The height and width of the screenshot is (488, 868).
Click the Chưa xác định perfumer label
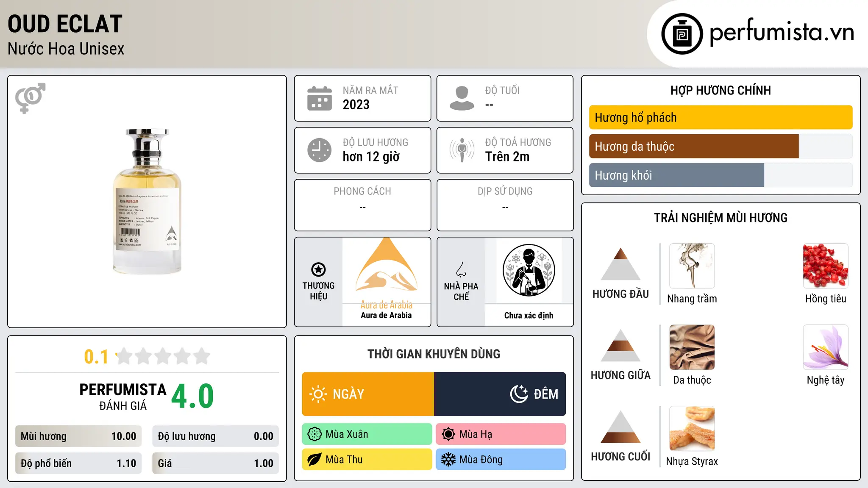tap(529, 316)
